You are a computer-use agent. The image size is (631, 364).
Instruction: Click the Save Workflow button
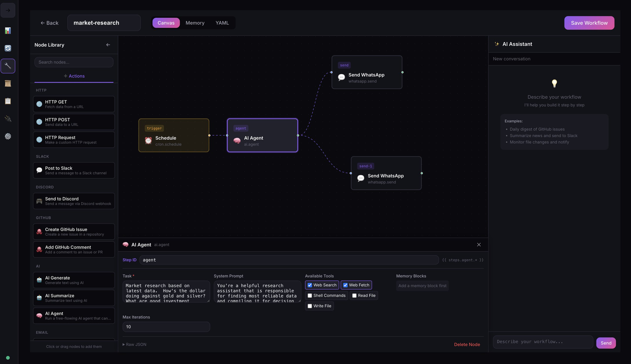click(589, 23)
